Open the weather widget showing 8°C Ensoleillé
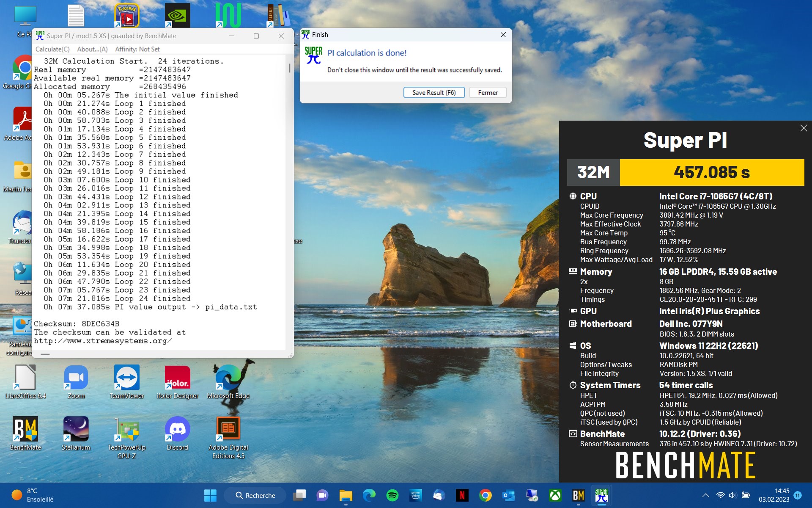Screen dimensions: 812x508 pos(33,495)
